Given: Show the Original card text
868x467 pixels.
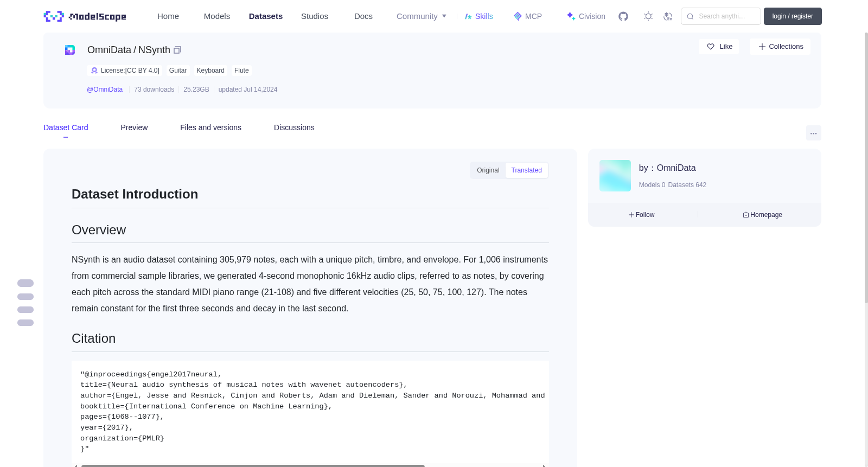Looking at the screenshot, I should (x=488, y=170).
